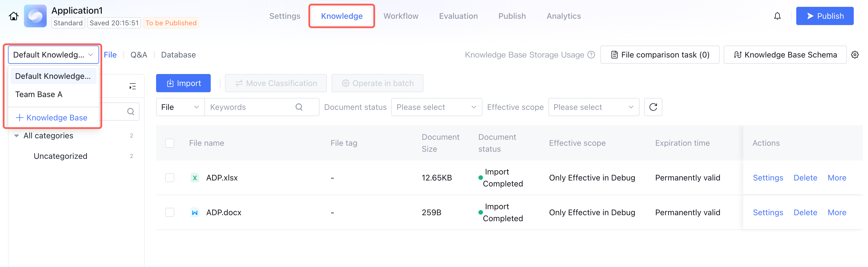Screen dimensions: 868x267
Task: Click the storage usage help icon
Action: click(x=591, y=55)
